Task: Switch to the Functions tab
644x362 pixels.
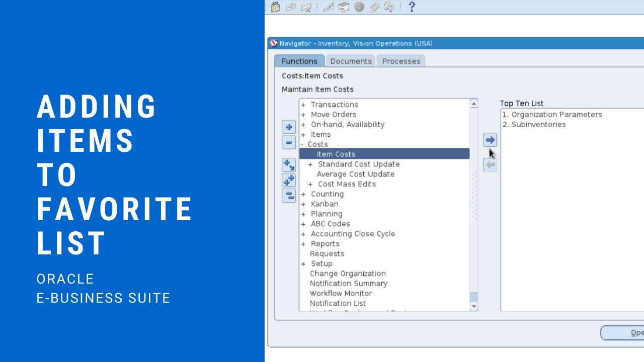Action: (x=299, y=61)
